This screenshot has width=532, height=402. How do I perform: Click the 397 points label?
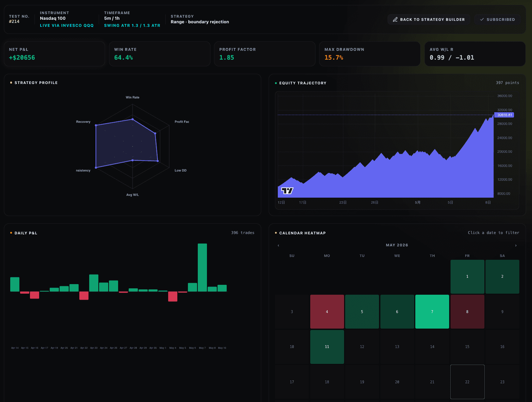coord(507,83)
